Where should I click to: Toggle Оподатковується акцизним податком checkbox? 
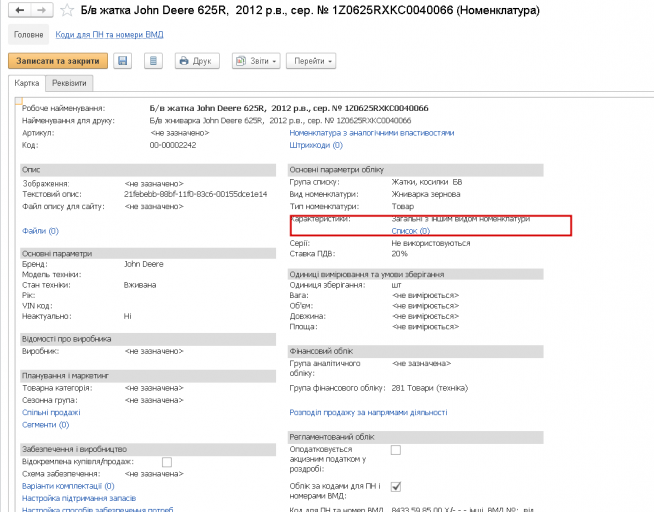click(396, 450)
